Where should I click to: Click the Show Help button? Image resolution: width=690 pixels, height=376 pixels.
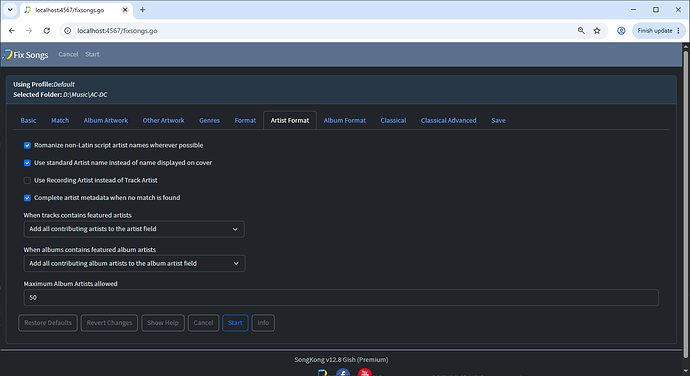pyautogui.click(x=163, y=323)
